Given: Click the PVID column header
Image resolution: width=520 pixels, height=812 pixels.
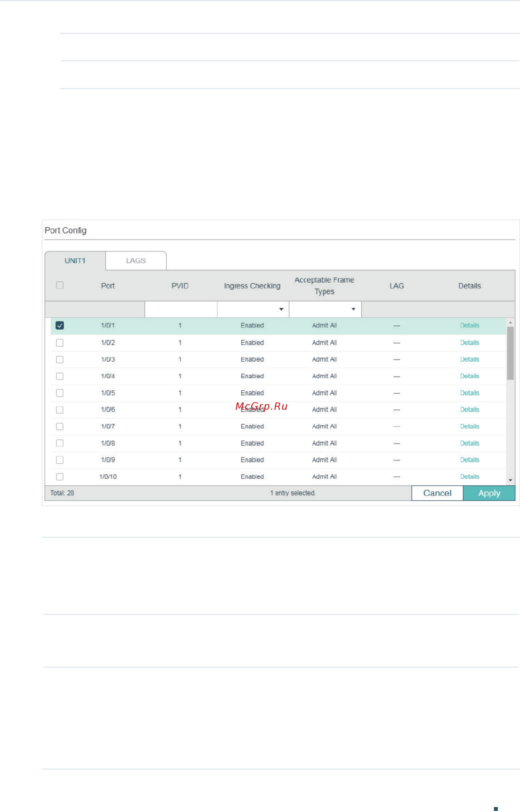Looking at the screenshot, I should click(x=180, y=286).
